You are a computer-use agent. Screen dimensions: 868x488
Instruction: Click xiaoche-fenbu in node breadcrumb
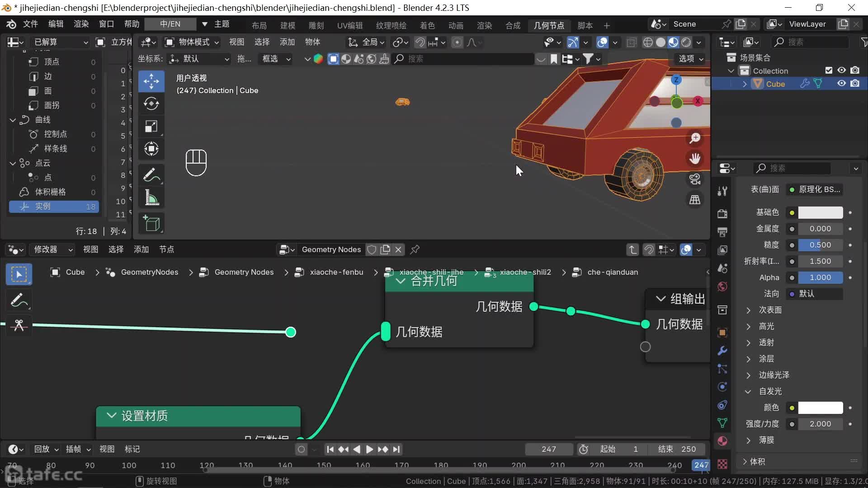pyautogui.click(x=336, y=272)
